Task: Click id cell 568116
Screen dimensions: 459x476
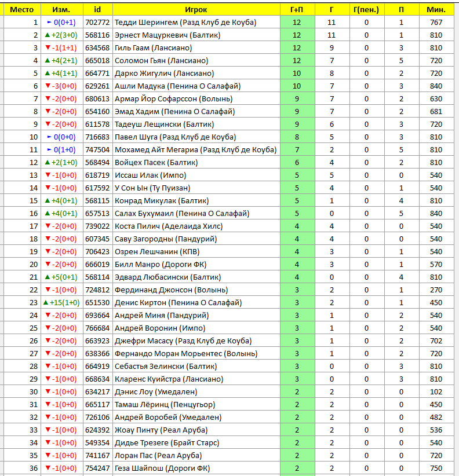Action: 97,35
